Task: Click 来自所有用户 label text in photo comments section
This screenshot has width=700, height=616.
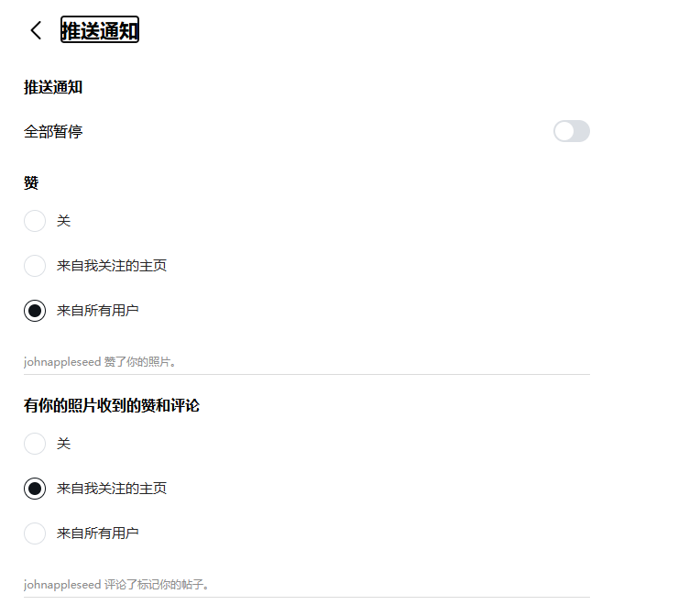Action: 98,533
